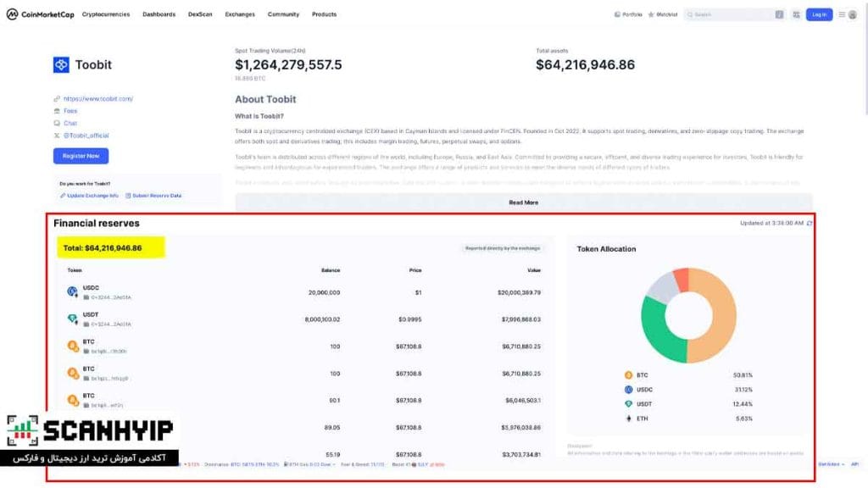This screenshot has width=868, height=488.
Task: Open the Exchanges menu
Action: (x=240, y=14)
